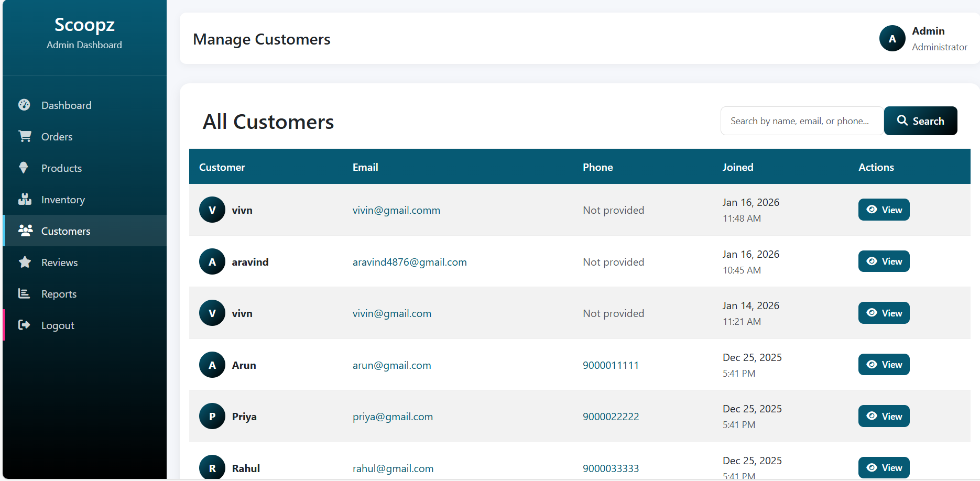Screen dimensions: 980x481
Task: View Priya's customer profile
Action: pyautogui.click(x=884, y=416)
